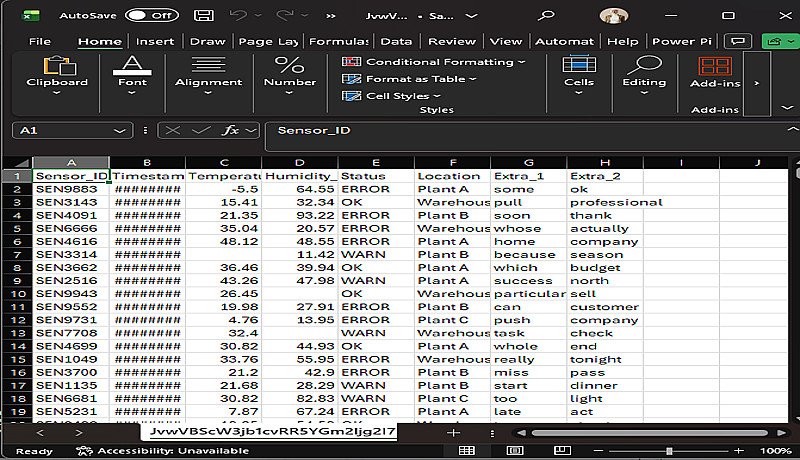800x460 pixels.
Task: Select the column E header
Action: (375, 162)
